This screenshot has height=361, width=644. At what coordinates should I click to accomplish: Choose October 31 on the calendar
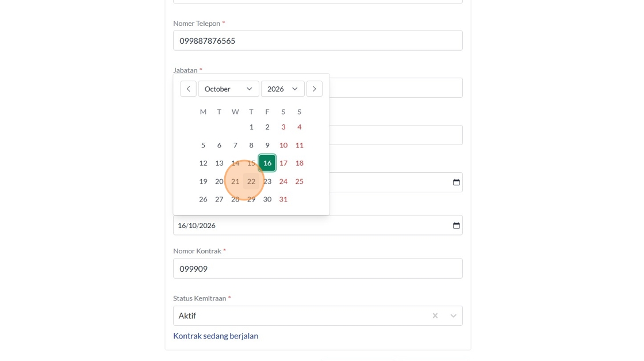283,199
